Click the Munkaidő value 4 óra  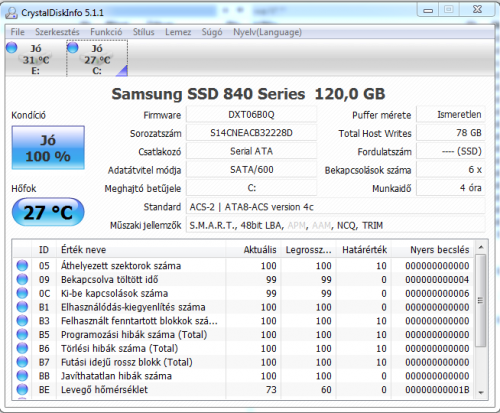(x=451, y=188)
